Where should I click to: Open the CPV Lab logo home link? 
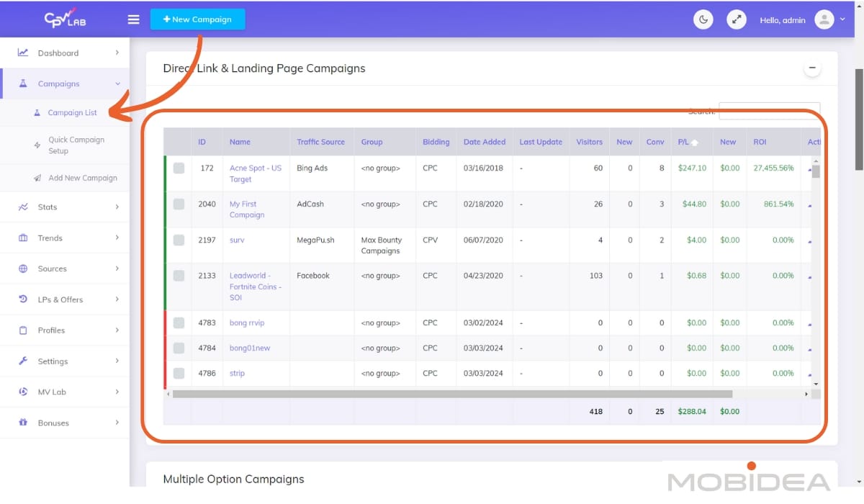click(x=65, y=19)
